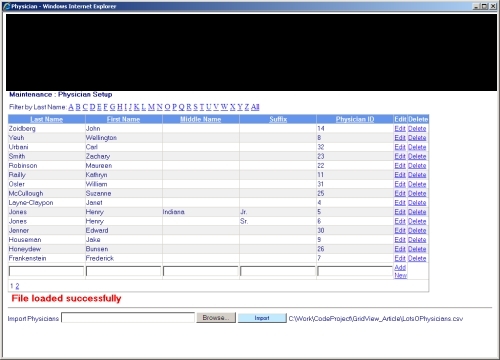Filter by last name letter Z

pos(247,107)
